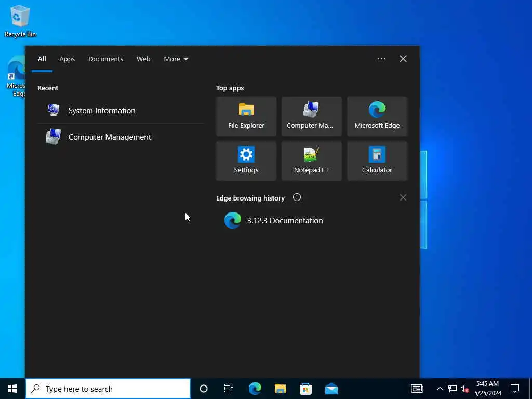Launch Microsoft Edge from Top apps
Screen dimensions: 532x399
coord(377,116)
